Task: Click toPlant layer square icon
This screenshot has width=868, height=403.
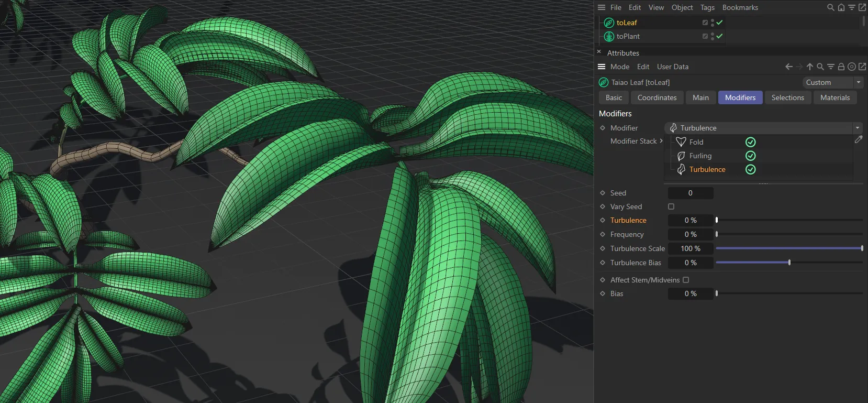Action: (705, 36)
